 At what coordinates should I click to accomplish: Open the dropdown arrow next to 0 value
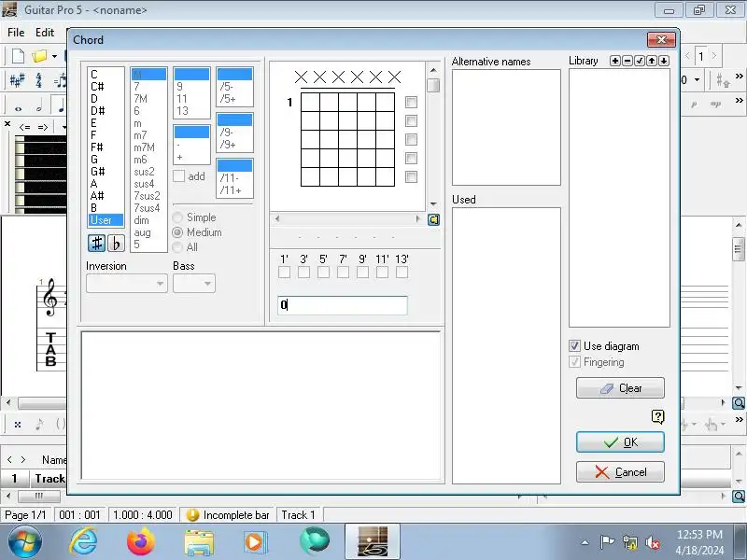coord(697,79)
